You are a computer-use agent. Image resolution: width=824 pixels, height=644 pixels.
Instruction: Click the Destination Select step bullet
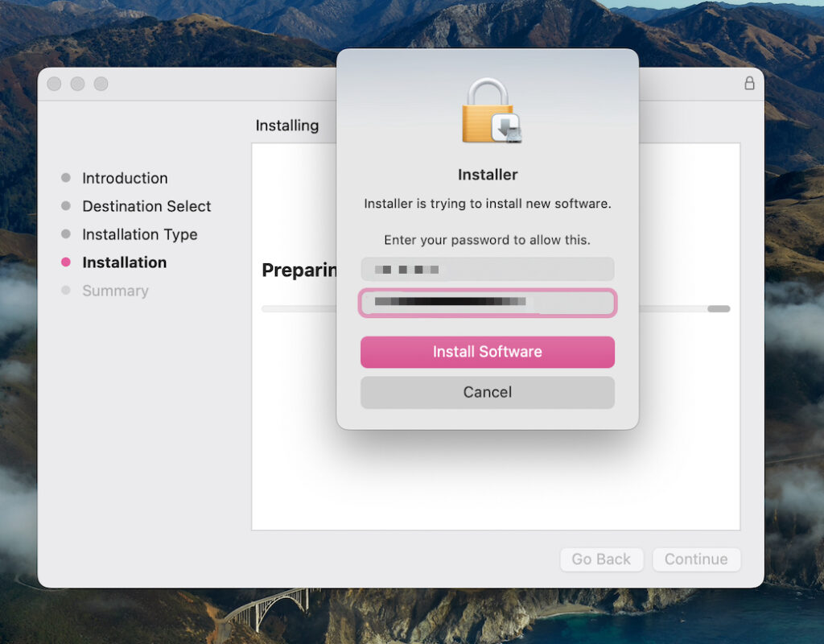pos(67,206)
